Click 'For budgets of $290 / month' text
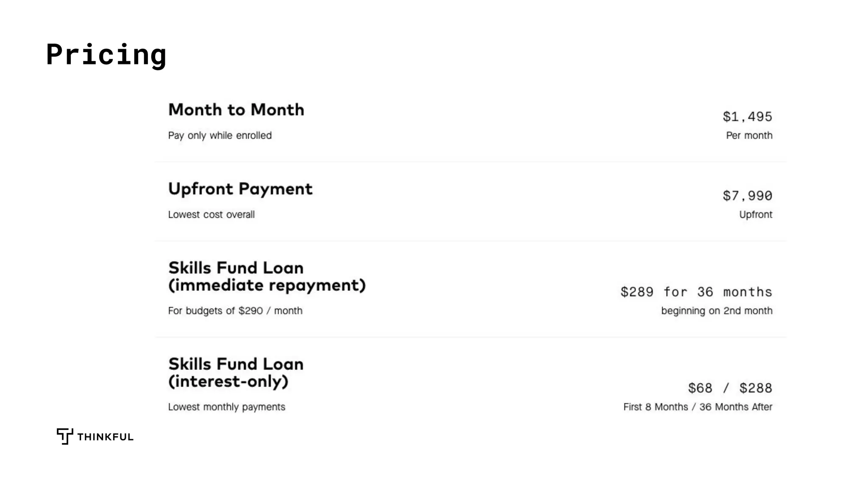Viewport: 868px width, 488px height. (235, 311)
